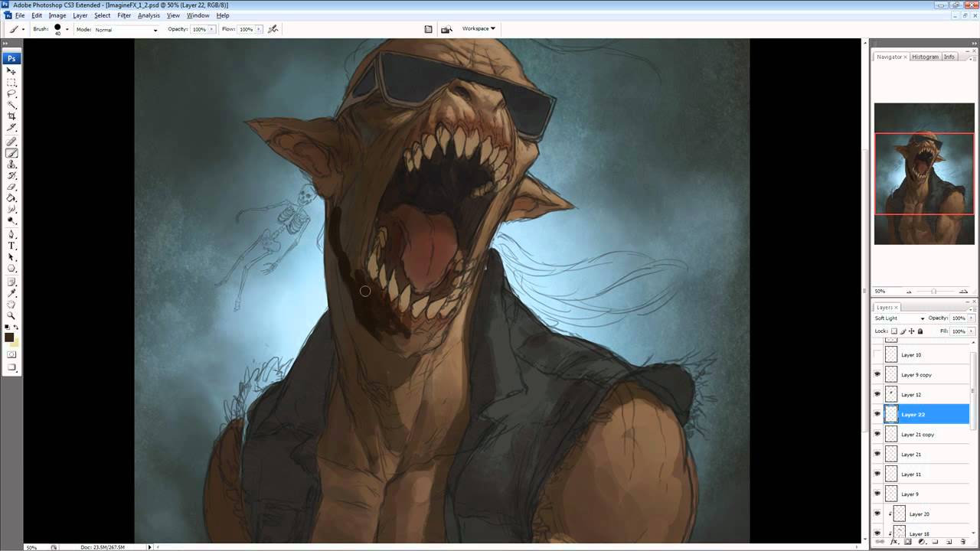Switch to the Info tab
The width and height of the screenshot is (980, 551).
[x=949, y=57]
